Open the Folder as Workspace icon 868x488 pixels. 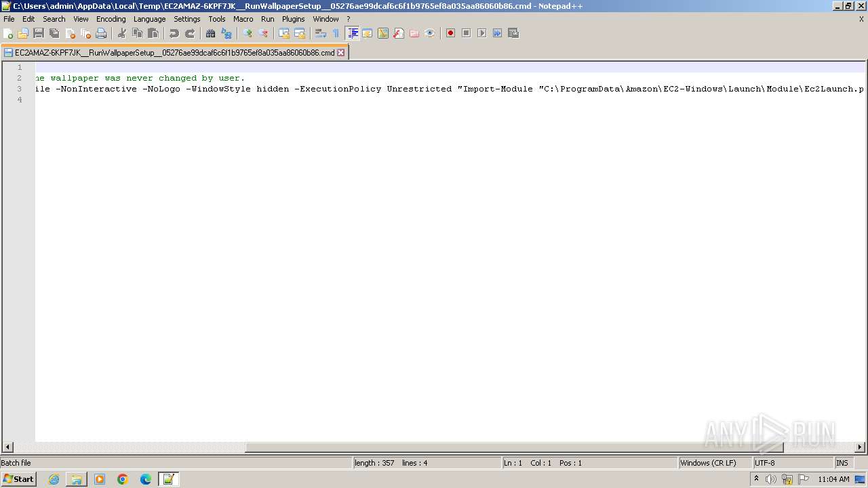(414, 33)
